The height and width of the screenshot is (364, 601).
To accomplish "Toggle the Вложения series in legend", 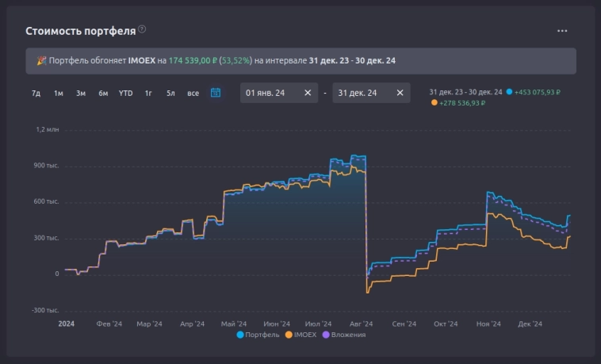I will click(x=344, y=335).
